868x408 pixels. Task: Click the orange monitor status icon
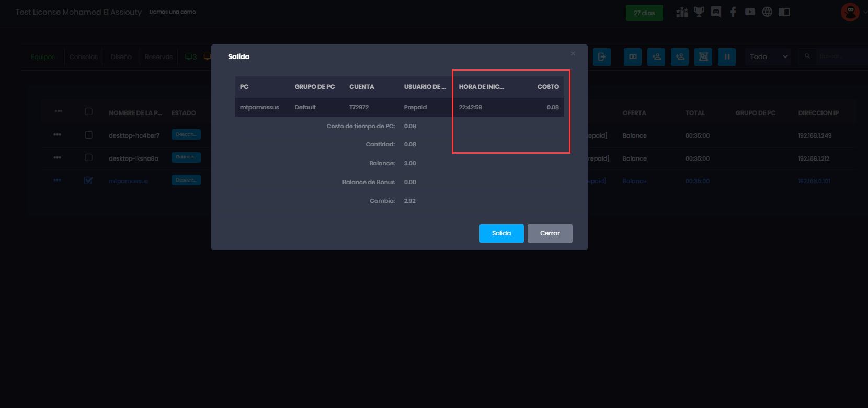[207, 57]
